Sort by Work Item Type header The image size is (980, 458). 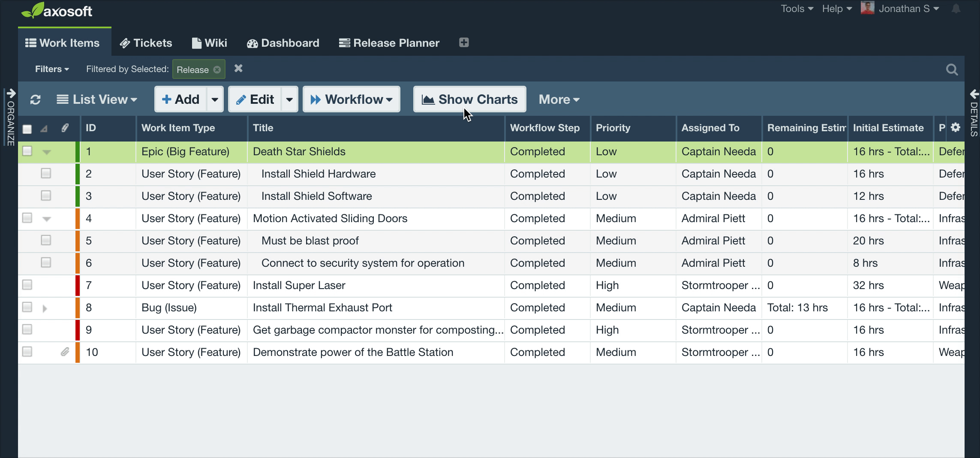[192, 128]
